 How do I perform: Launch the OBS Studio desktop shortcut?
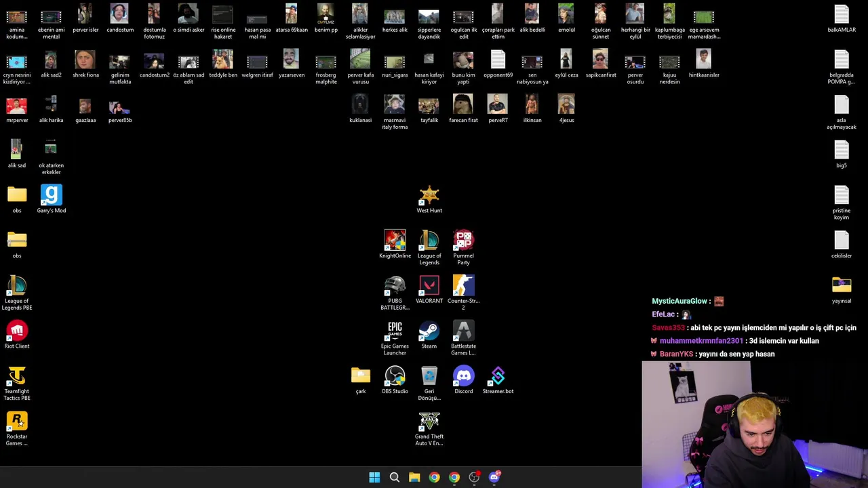(x=395, y=380)
